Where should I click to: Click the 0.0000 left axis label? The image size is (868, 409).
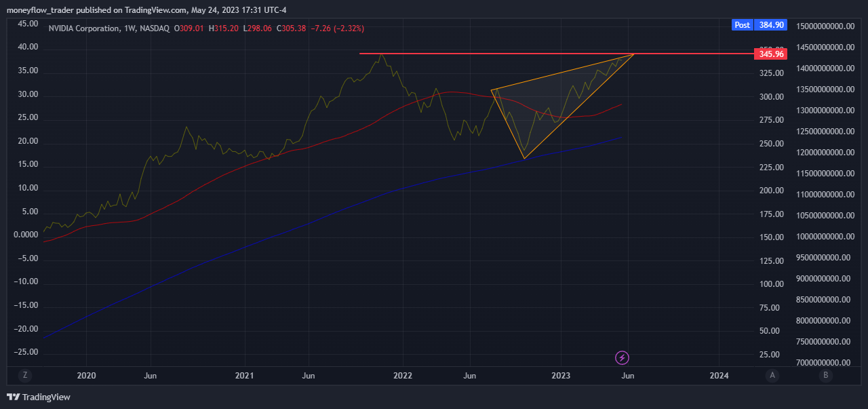25,235
